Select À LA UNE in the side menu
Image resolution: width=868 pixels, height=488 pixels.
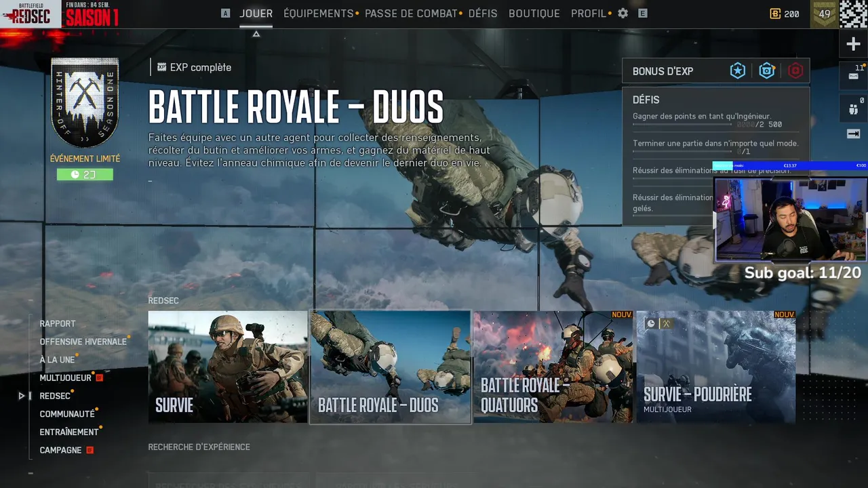pyautogui.click(x=58, y=360)
